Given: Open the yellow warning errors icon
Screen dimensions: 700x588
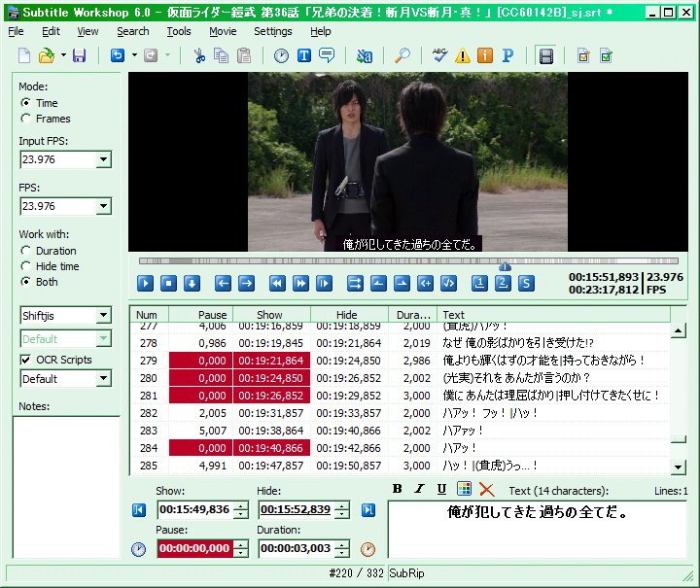Looking at the screenshot, I should point(463,55).
